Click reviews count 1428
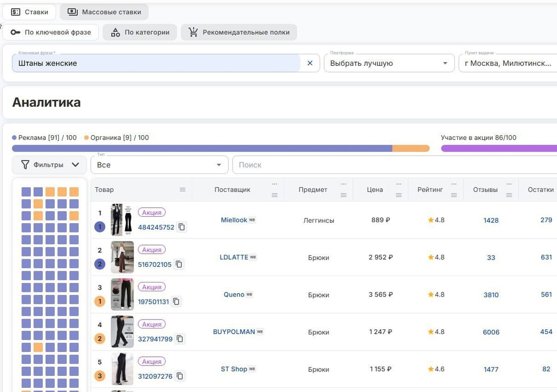This screenshot has height=392, width=557. [491, 220]
